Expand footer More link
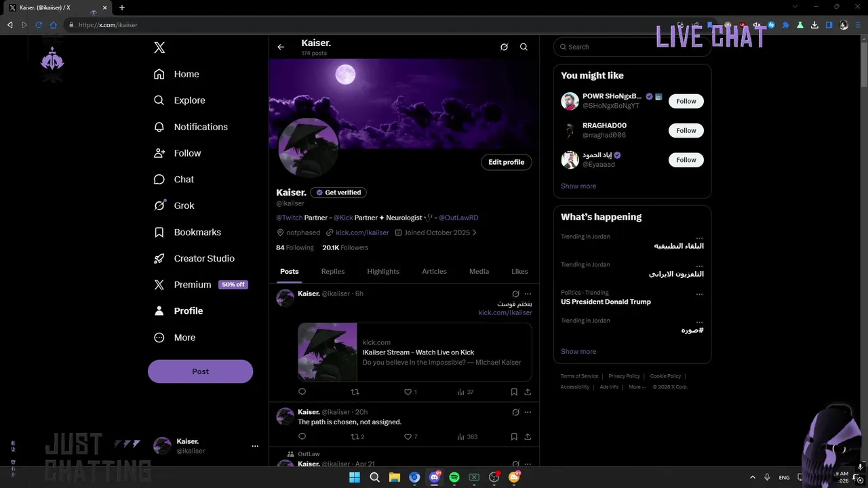Viewport: 868px width, 488px height. (637, 387)
